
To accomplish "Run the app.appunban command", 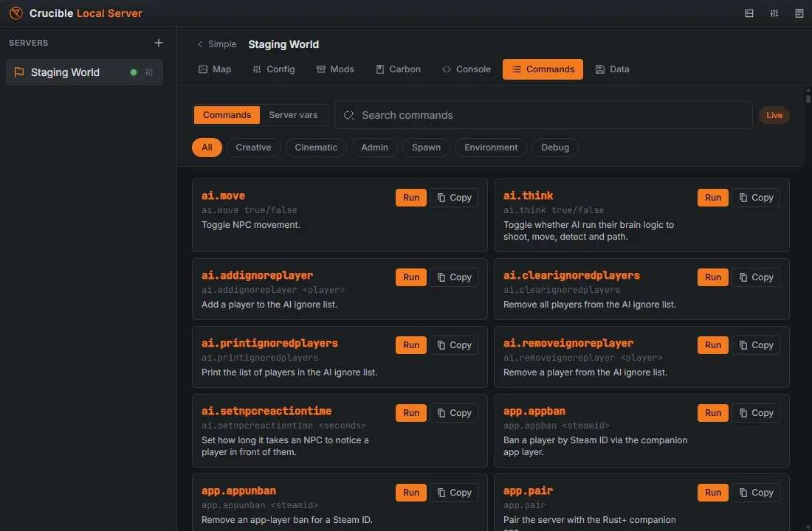I will coord(411,492).
